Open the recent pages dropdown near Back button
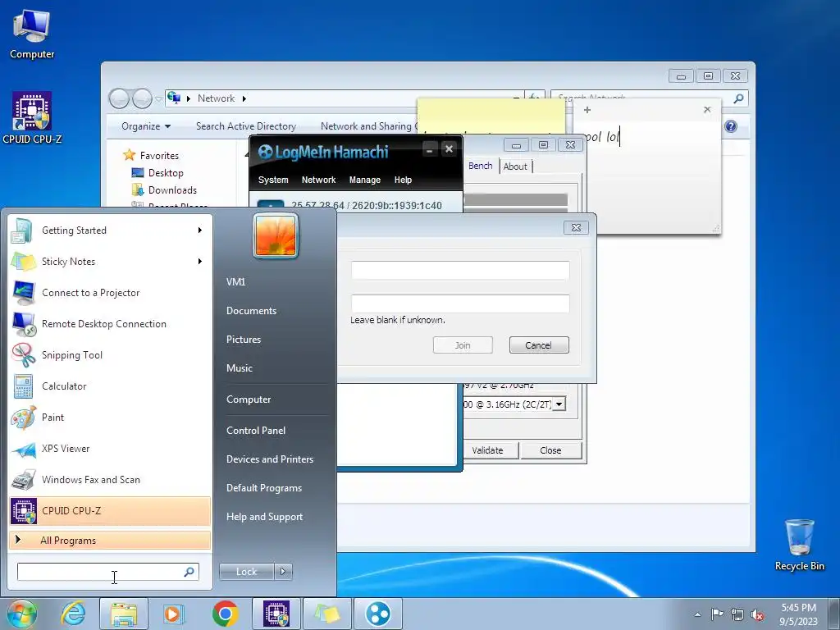The image size is (840, 630). click(158, 98)
